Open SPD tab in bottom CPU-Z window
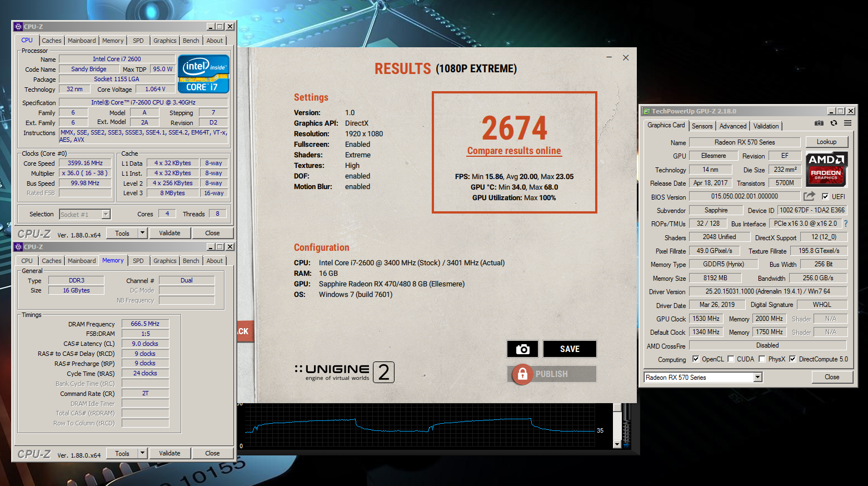This screenshot has width=868, height=486. [x=138, y=261]
